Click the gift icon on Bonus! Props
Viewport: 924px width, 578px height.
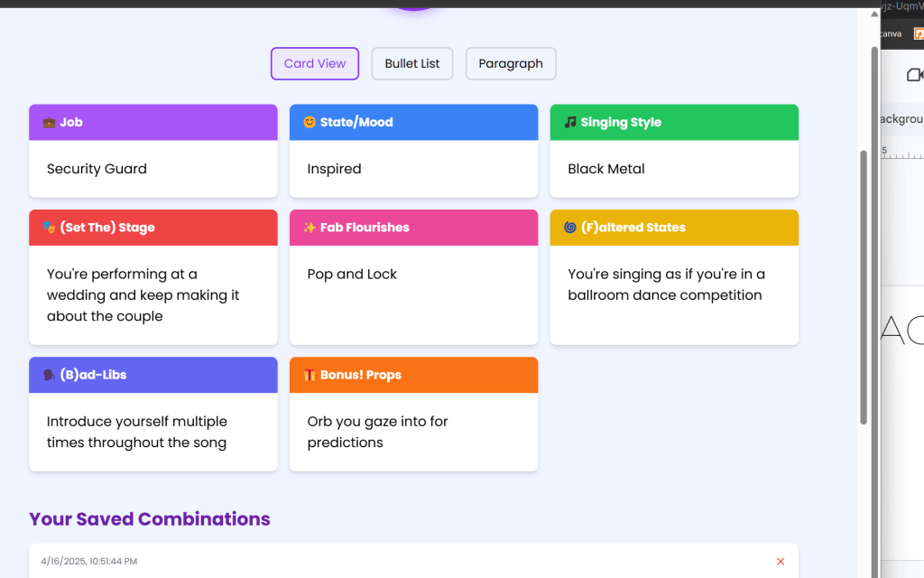(310, 375)
